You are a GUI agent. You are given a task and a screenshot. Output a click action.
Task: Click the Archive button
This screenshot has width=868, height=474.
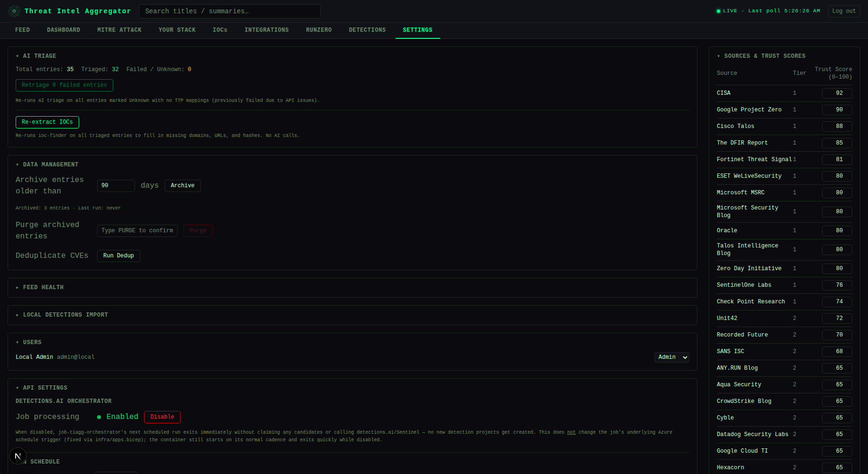click(x=182, y=186)
